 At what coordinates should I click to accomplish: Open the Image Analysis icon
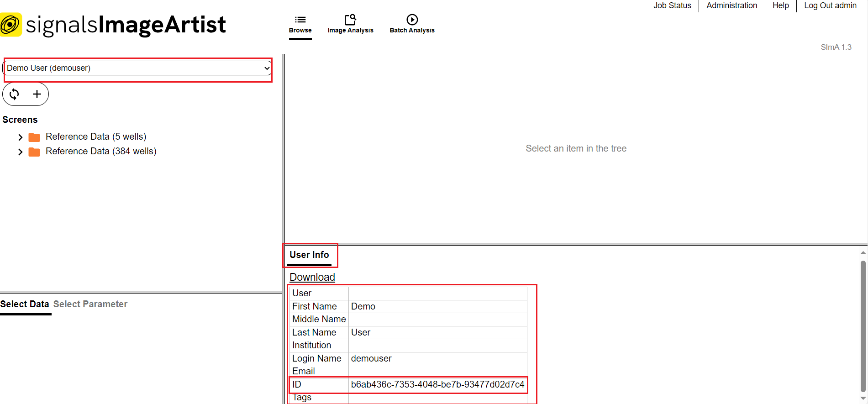point(350,20)
